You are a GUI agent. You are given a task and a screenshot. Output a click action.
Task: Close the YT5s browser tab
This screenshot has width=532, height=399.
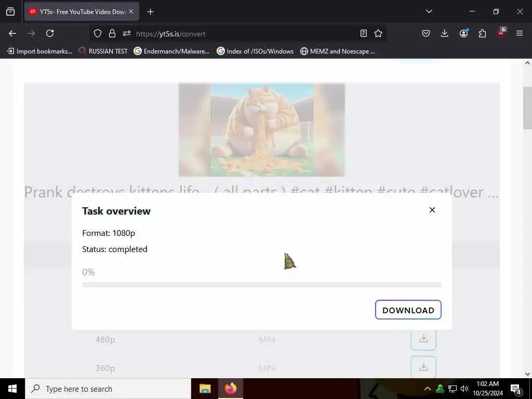[131, 11]
